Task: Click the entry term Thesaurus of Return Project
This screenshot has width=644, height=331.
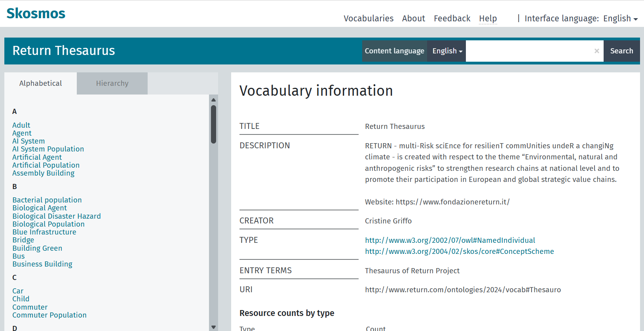Action: click(x=412, y=271)
